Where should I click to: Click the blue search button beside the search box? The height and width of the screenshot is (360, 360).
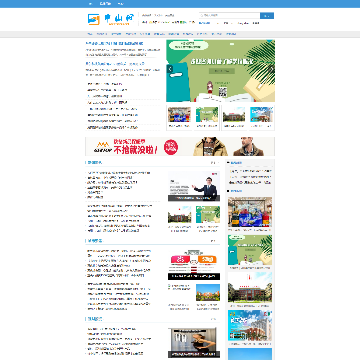coord(267,16)
